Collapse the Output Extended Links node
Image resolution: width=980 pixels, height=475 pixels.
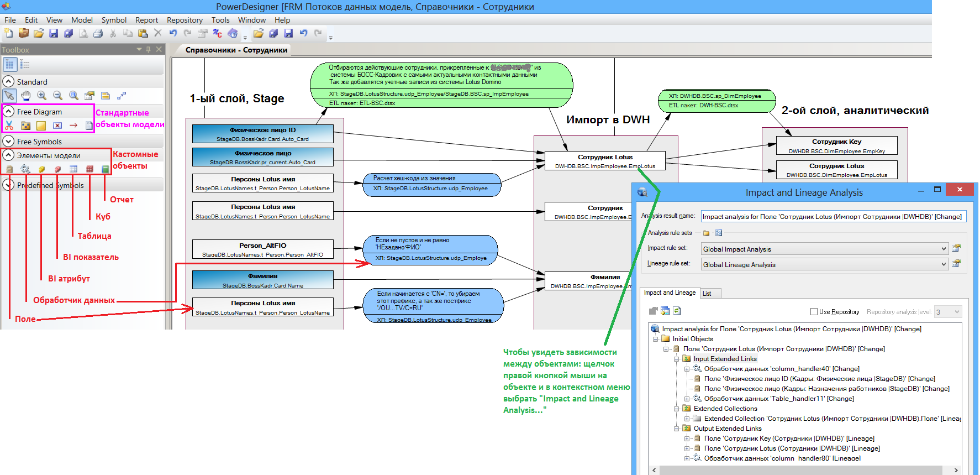click(676, 429)
